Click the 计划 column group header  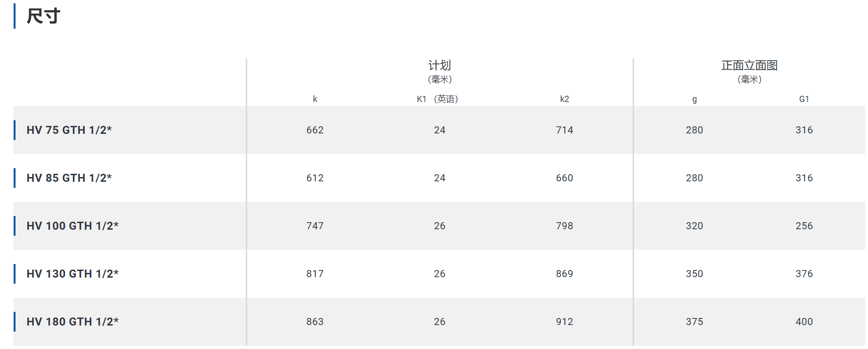(439, 65)
